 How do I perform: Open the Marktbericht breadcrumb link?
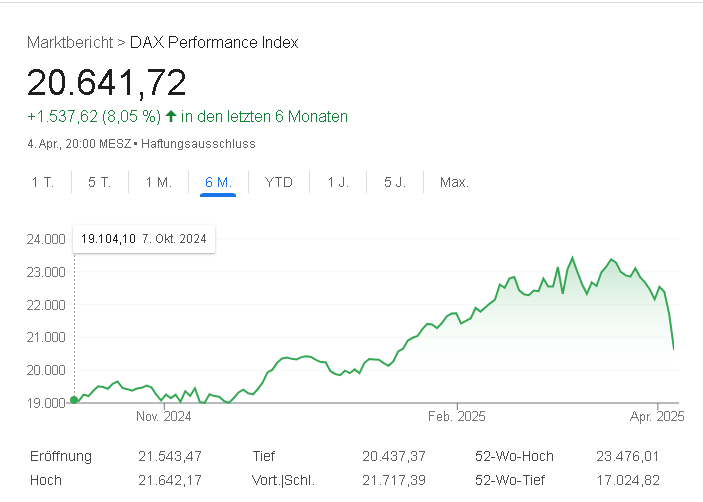pos(70,42)
